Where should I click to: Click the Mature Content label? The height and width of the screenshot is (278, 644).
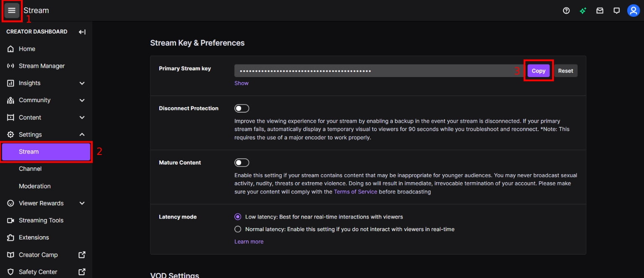[x=180, y=162]
